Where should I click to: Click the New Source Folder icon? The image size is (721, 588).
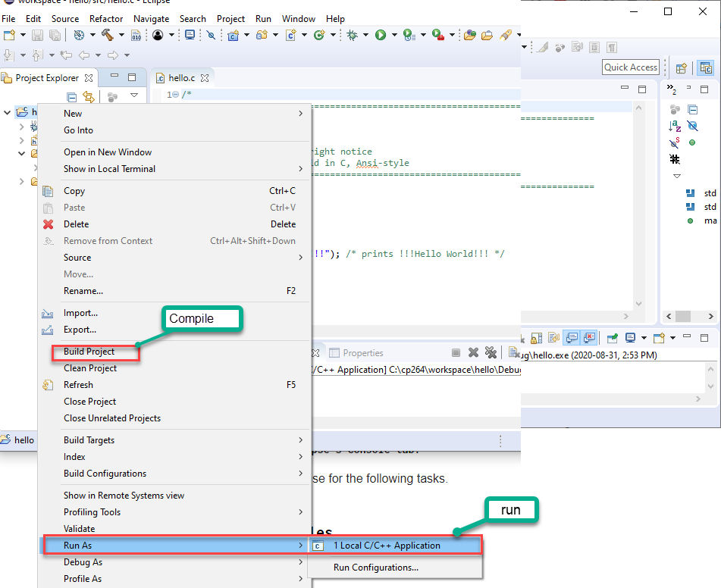coord(262,35)
